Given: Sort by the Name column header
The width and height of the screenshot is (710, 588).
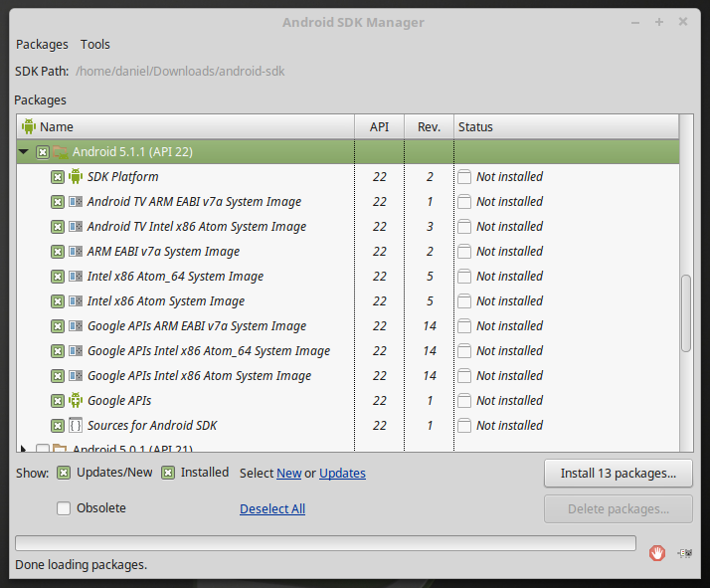Looking at the screenshot, I should point(186,126).
